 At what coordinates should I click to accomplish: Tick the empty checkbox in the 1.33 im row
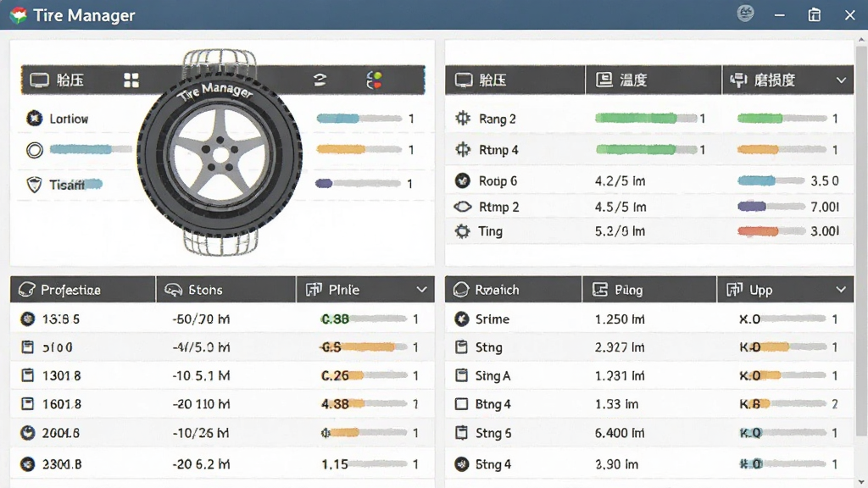click(461, 404)
